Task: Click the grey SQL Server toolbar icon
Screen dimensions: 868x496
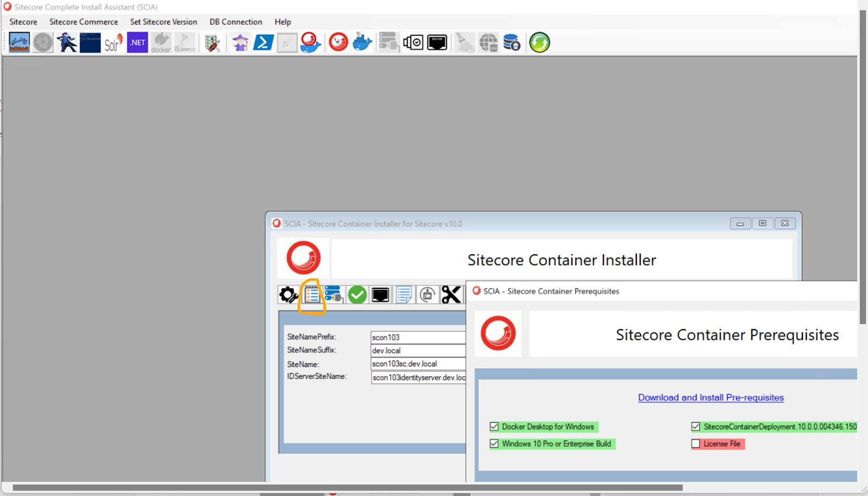Action: click(184, 42)
